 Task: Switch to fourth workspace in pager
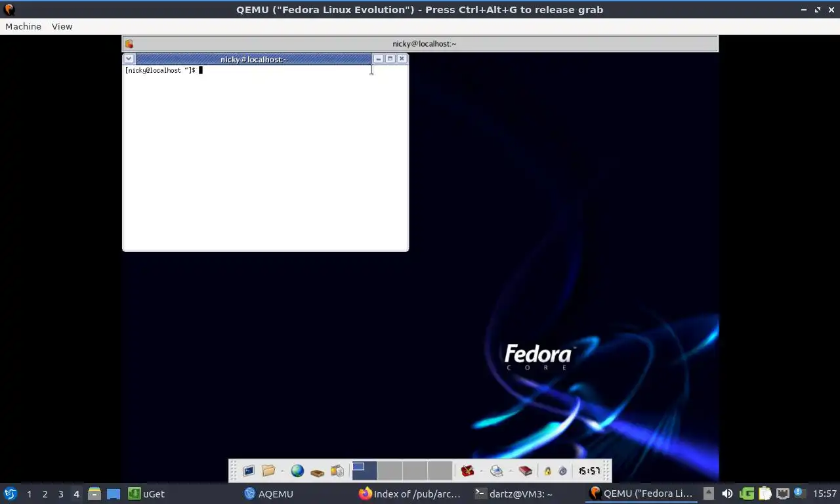440,471
